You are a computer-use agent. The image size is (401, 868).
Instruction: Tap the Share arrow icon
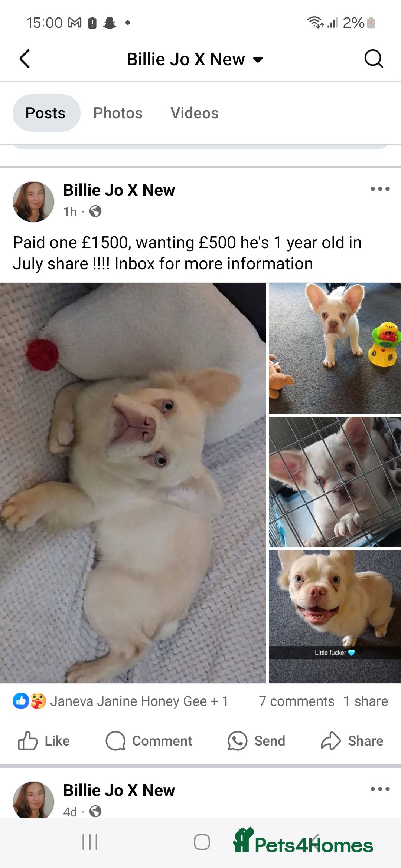point(331,741)
